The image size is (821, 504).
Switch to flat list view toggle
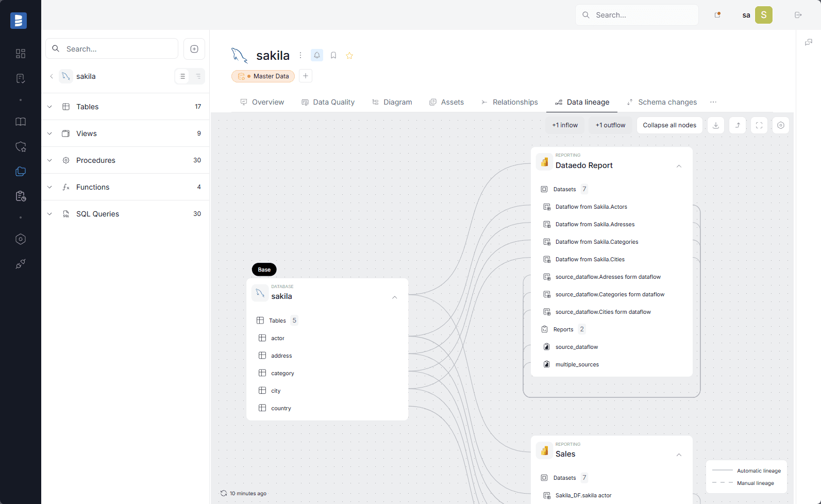(182, 76)
